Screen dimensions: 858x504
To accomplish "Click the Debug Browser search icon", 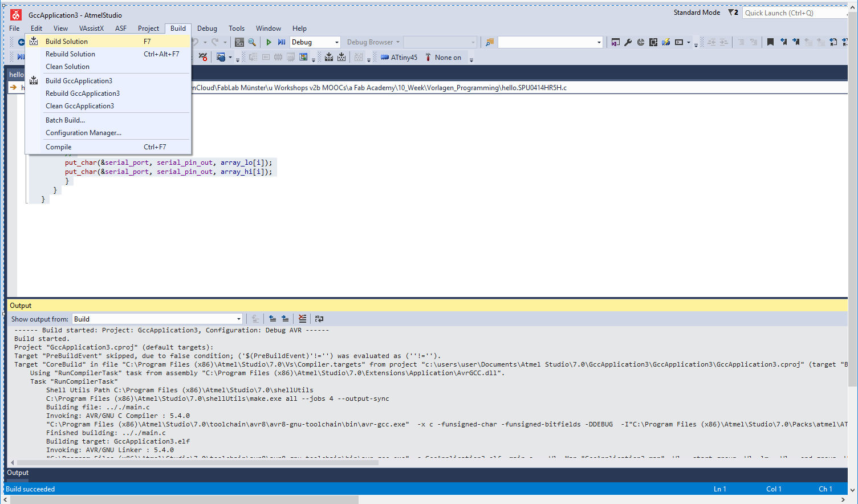I will pos(490,42).
